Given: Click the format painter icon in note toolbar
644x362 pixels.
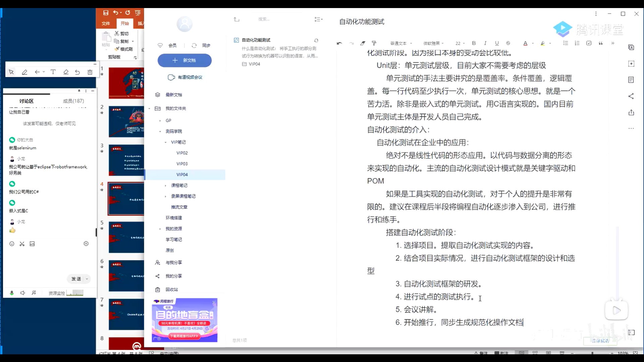Looking at the screenshot, I should tap(374, 43).
